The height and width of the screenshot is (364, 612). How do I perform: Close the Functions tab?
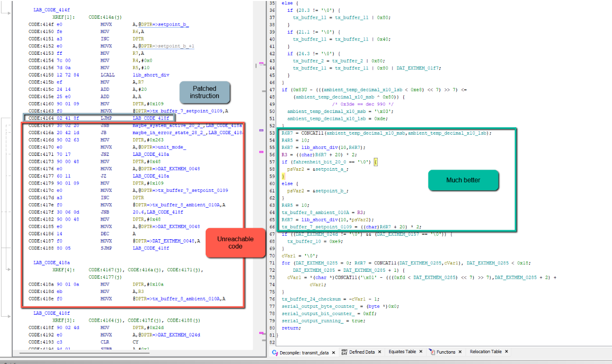tap(460, 352)
